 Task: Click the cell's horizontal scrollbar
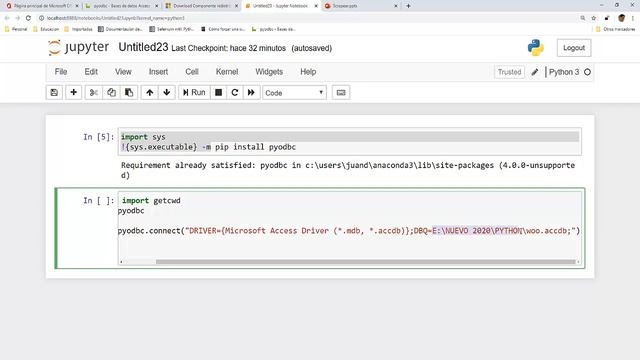[x=365, y=262]
